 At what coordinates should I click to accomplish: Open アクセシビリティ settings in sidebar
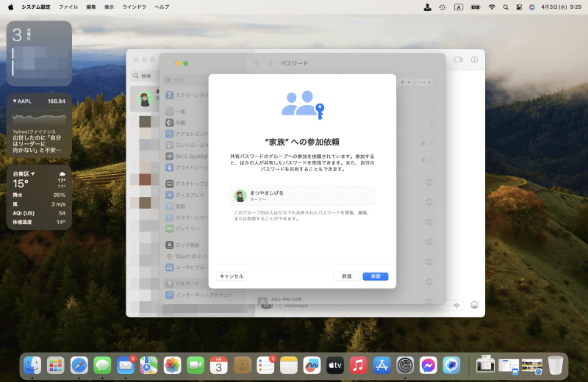(x=187, y=134)
